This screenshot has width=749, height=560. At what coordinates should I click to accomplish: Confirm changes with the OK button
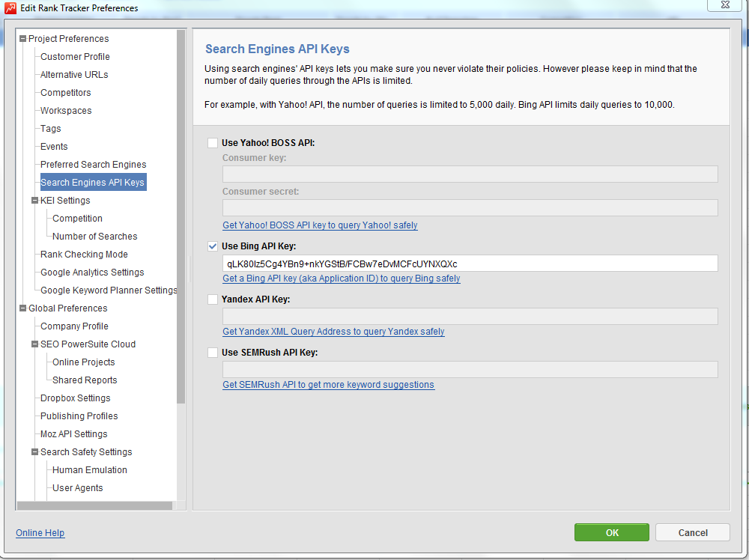[612, 533]
